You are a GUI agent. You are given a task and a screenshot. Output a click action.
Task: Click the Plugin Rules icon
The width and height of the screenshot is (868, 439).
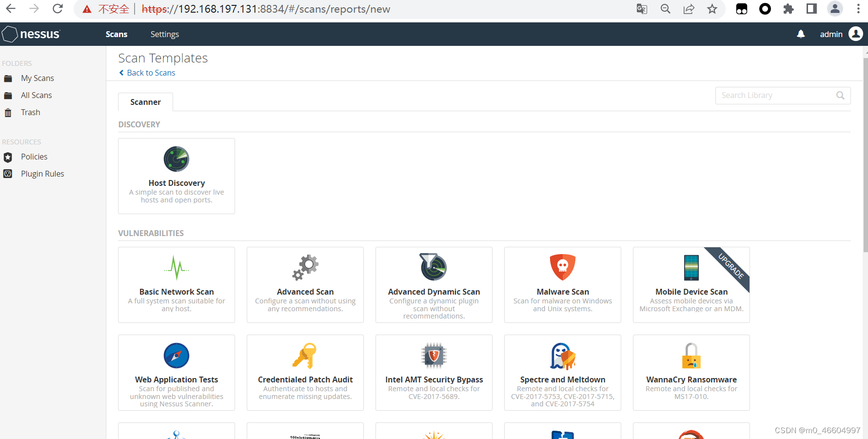tap(8, 174)
